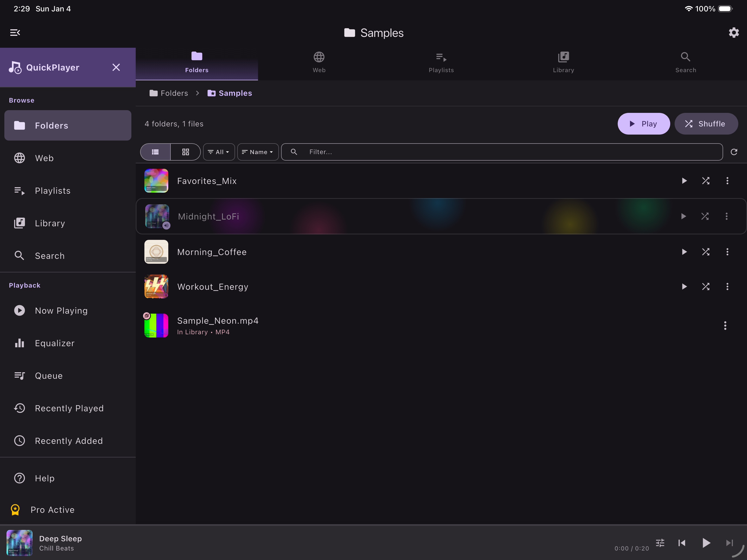Switch to the Playlists tab
The height and width of the screenshot is (560, 747).
tap(441, 62)
